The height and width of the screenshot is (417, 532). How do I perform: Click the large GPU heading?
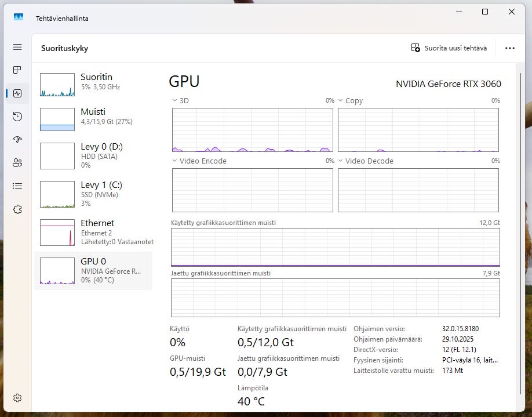[184, 82]
